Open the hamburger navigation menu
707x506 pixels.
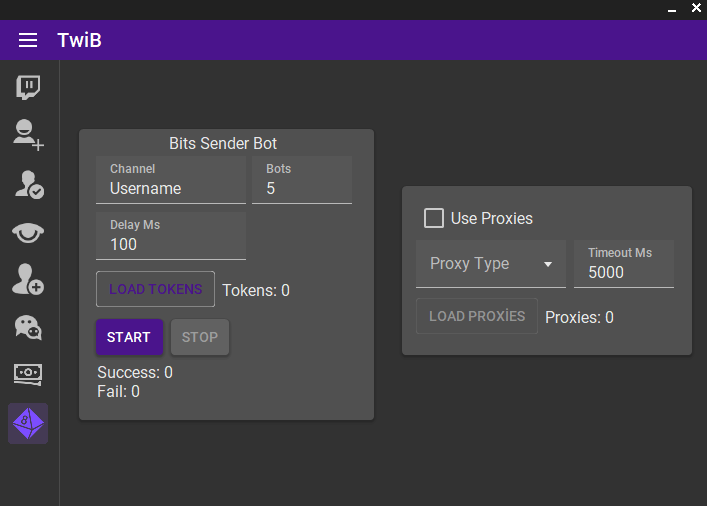(x=28, y=40)
